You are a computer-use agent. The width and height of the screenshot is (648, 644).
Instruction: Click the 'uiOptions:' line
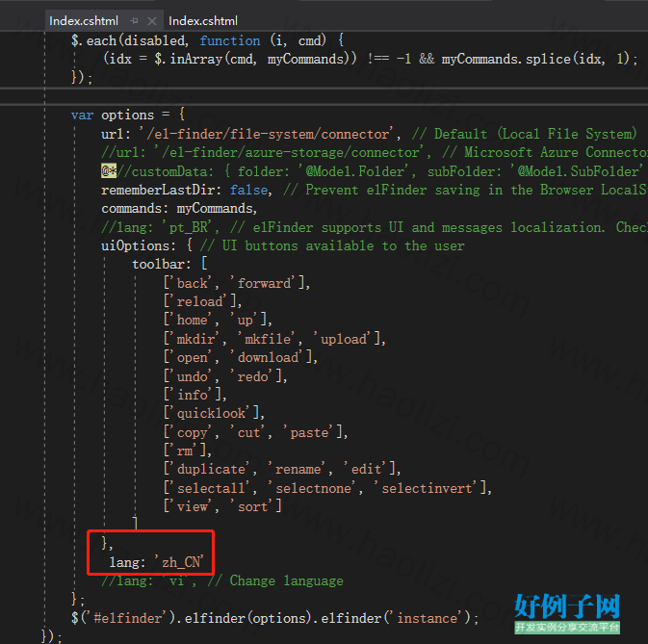click(283, 245)
